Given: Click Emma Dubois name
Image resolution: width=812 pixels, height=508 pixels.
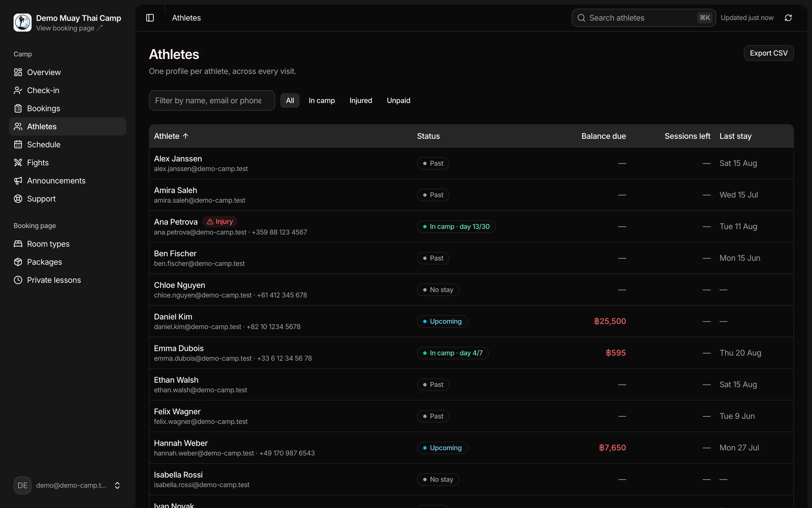Looking at the screenshot, I should click(179, 349).
